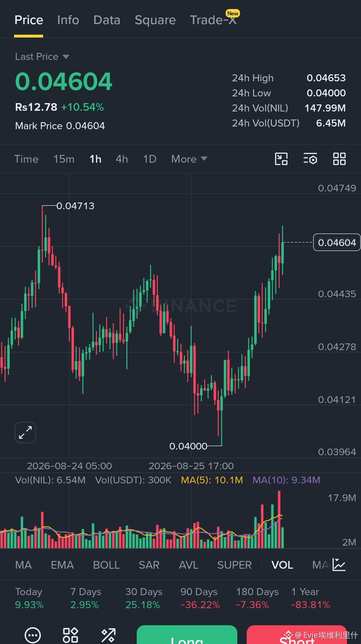Enable the BOLL indicator

coord(106,565)
